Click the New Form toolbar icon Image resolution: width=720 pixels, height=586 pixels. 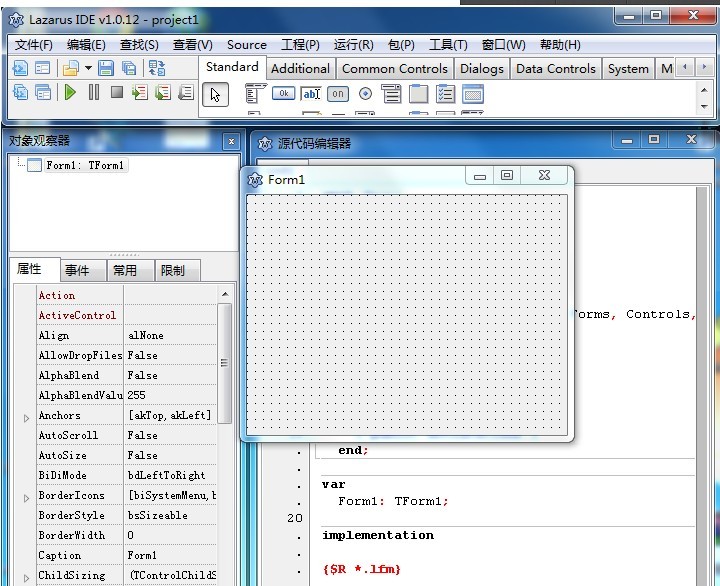pos(43,68)
